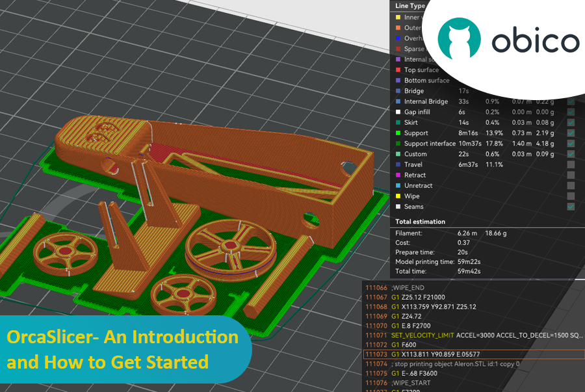Turn on the Wipe checkbox
Image resolution: width=585 pixels, height=392 pixels.
point(571,196)
